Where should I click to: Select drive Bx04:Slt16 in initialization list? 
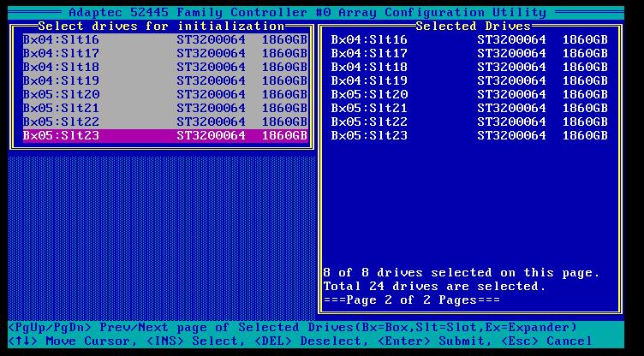pos(165,40)
